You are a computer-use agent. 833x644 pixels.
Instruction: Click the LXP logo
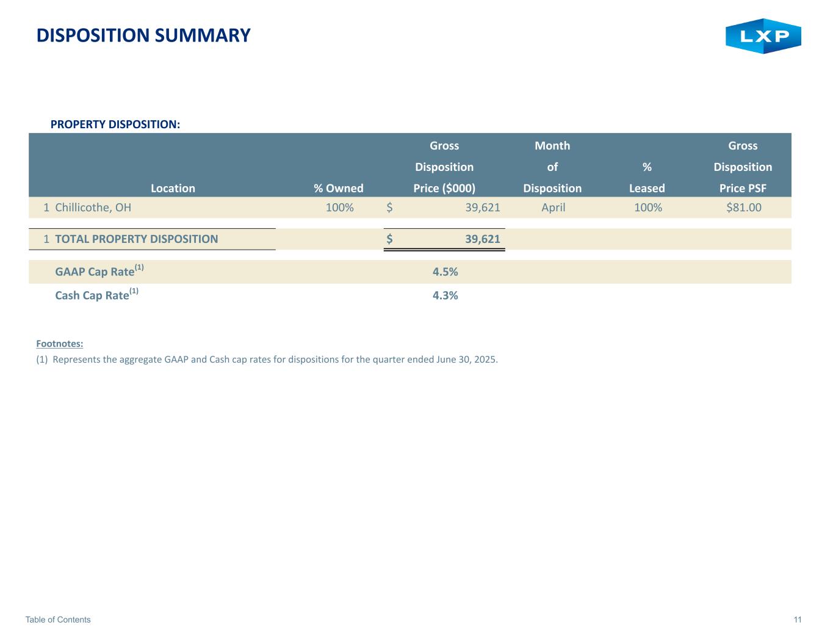763,36
